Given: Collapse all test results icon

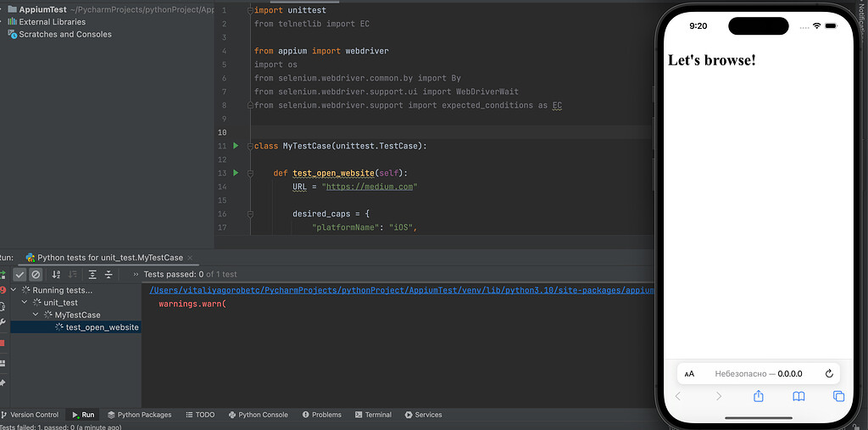Looking at the screenshot, I should [x=108, y=275].
